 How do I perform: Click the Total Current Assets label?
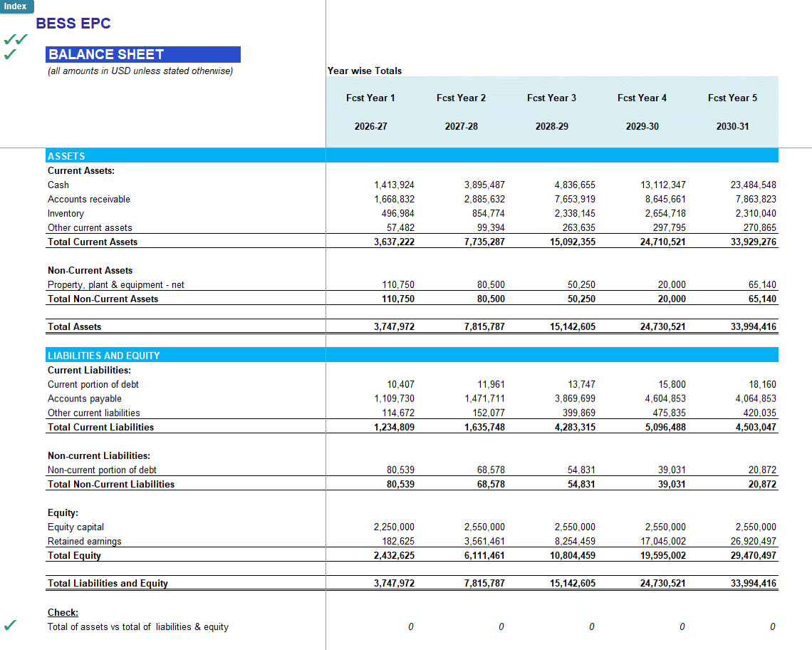pos(91,242)
